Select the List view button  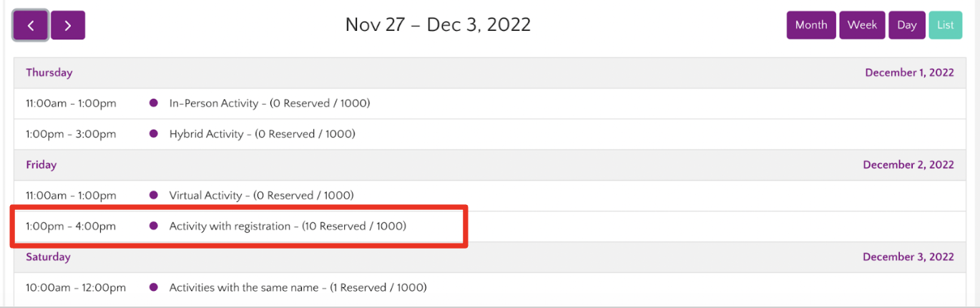click(x=945, y=25)
